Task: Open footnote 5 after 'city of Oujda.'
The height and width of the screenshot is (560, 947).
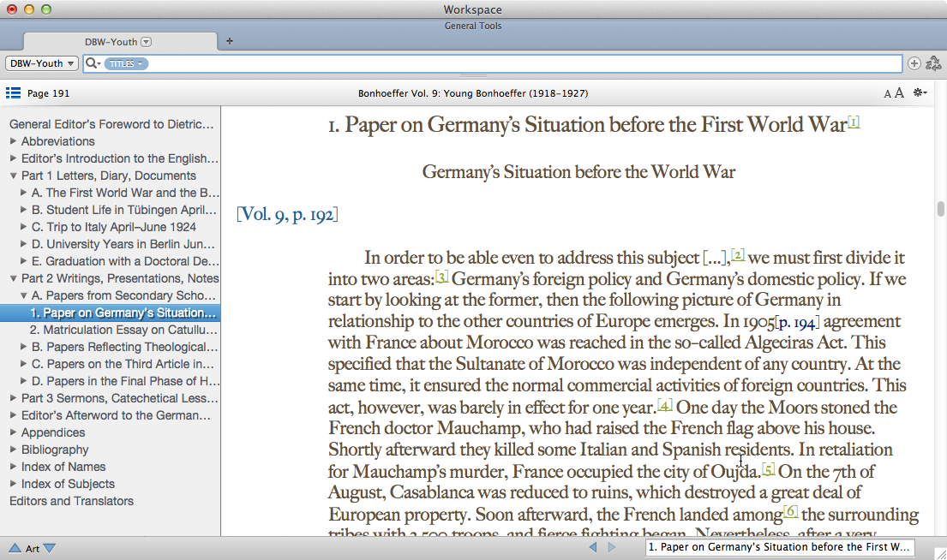Action: (x=768, y=469)
